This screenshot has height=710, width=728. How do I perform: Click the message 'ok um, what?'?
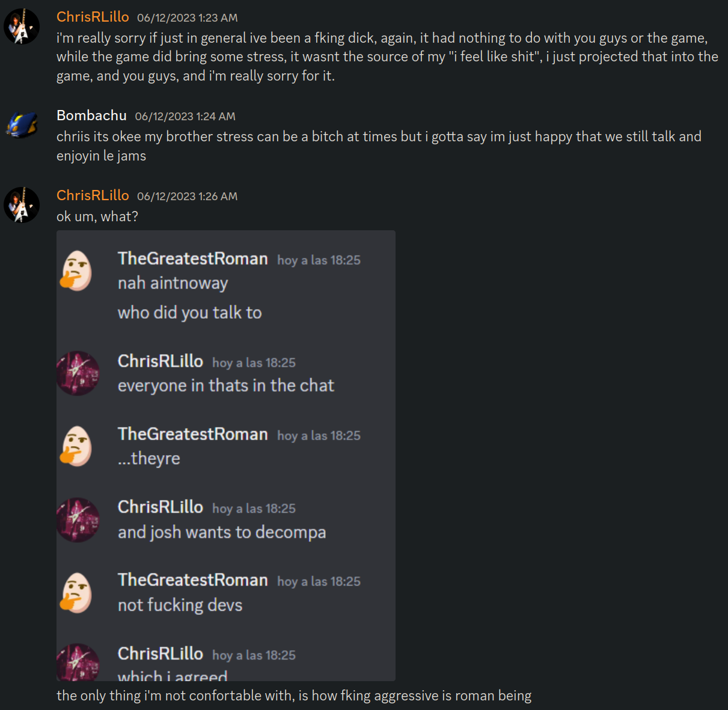click(x=97, y=216)
